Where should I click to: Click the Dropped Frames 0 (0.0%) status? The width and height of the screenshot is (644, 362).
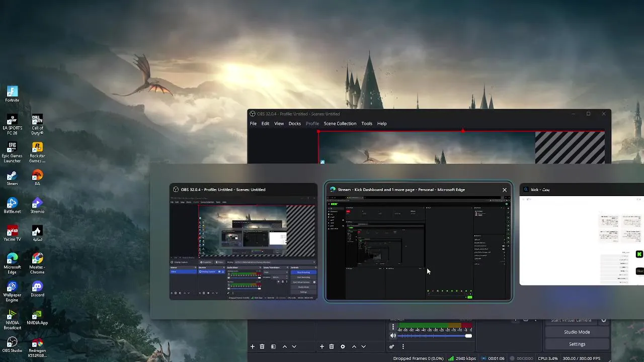pos(418,358)
